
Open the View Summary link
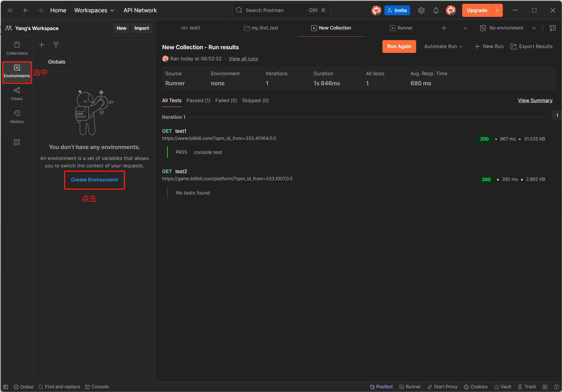[535, 100]
